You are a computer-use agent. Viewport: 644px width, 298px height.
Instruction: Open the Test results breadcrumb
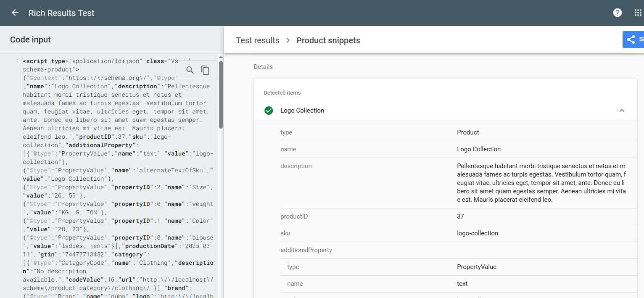pos(257,40)
